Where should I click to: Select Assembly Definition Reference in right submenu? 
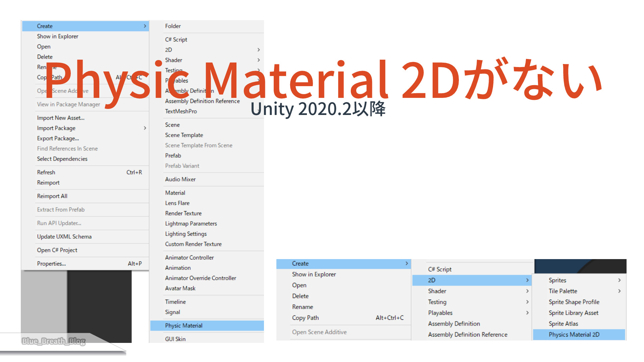[x=468, y=335]
